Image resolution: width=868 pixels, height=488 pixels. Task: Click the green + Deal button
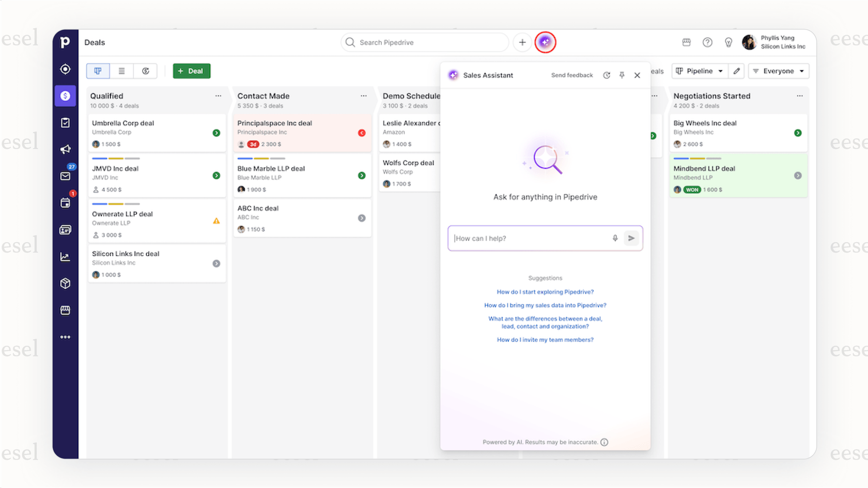(191, 71)
